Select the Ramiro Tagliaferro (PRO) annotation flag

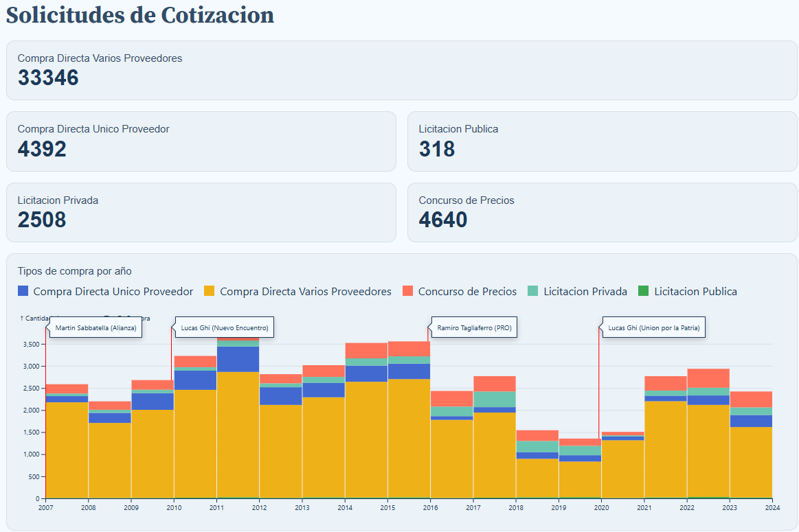[473, 327]
